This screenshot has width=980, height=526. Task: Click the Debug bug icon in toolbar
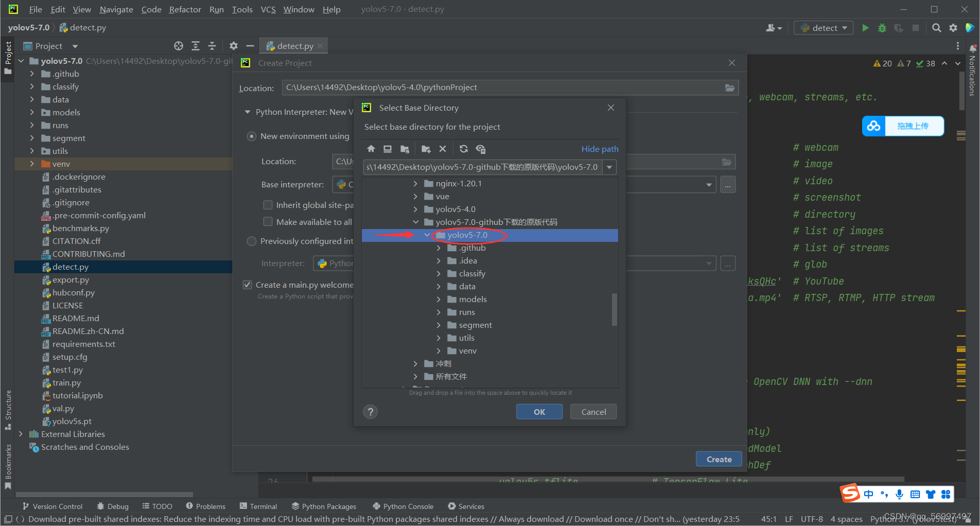tap(882, 28)
